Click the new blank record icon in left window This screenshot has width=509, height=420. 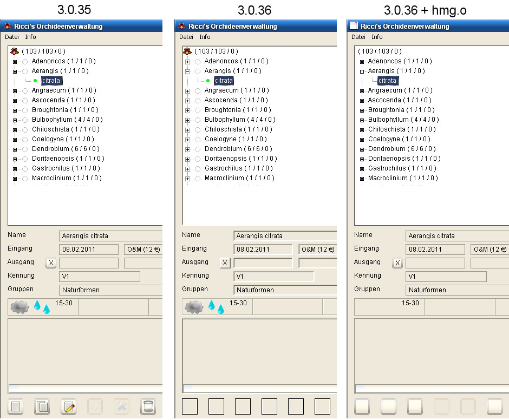(16, 407)
